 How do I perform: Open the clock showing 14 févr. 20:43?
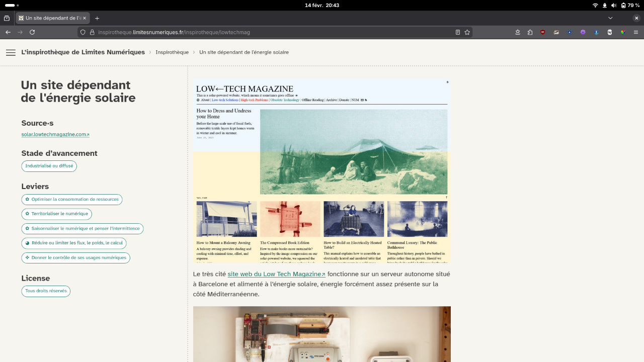322,5
